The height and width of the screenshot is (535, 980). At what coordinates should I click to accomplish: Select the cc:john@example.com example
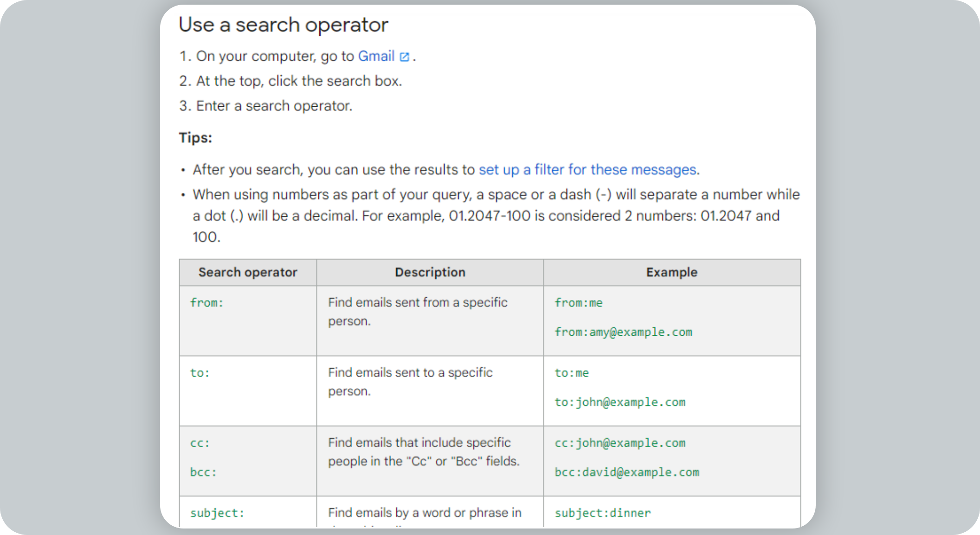coord(620,443)
